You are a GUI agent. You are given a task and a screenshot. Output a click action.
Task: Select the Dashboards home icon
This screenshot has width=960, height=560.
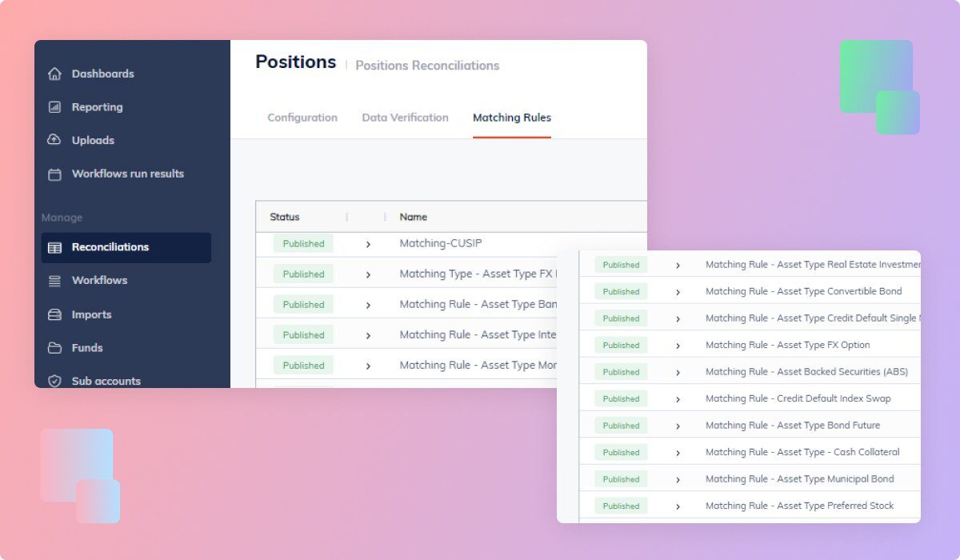pos(54,74)
